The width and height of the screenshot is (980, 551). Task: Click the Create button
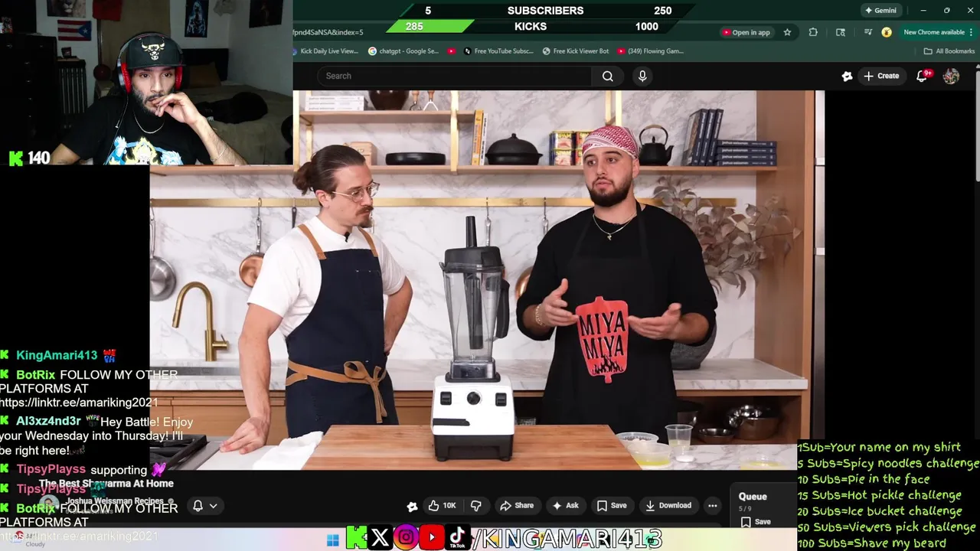point(881,76)
